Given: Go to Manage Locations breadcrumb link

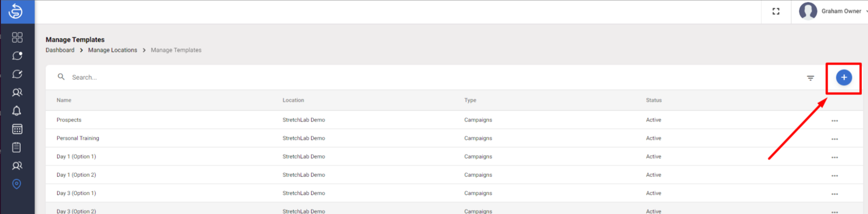Looking at the screenshot, I should coord(112,50).
